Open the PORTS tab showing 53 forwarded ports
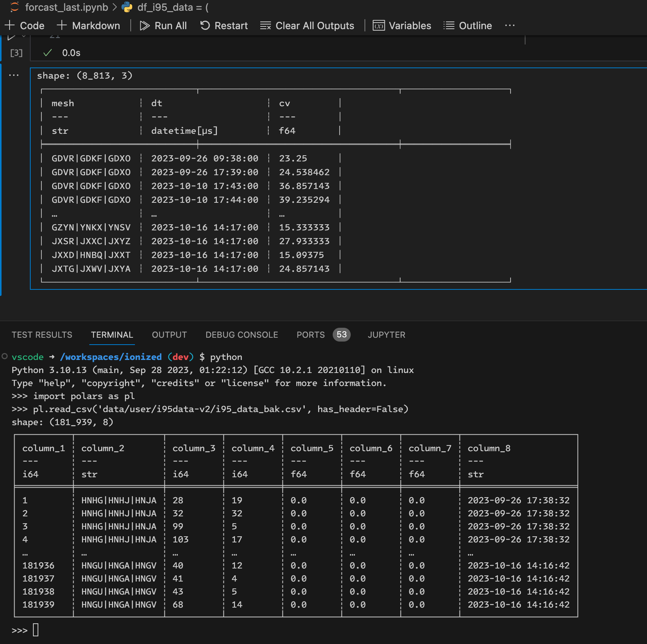This screenshot has height=644, width=647. (x=310, y=335)
